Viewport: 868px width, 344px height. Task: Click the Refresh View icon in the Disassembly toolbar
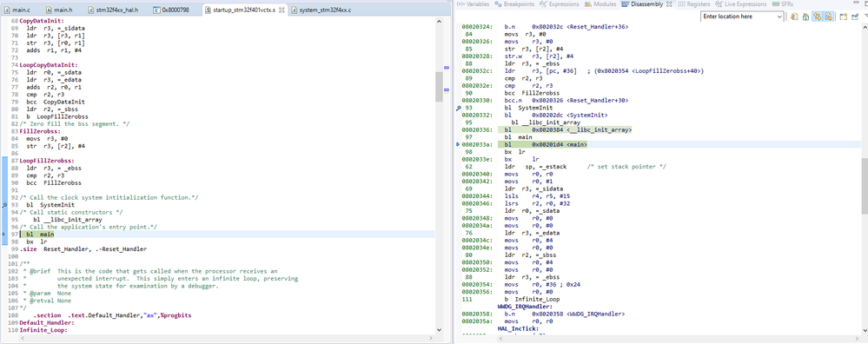[x=794, y=17]
